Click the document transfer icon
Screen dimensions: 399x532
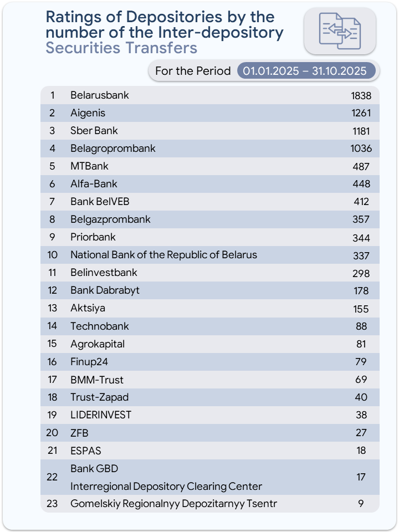[x=340, y=31]
